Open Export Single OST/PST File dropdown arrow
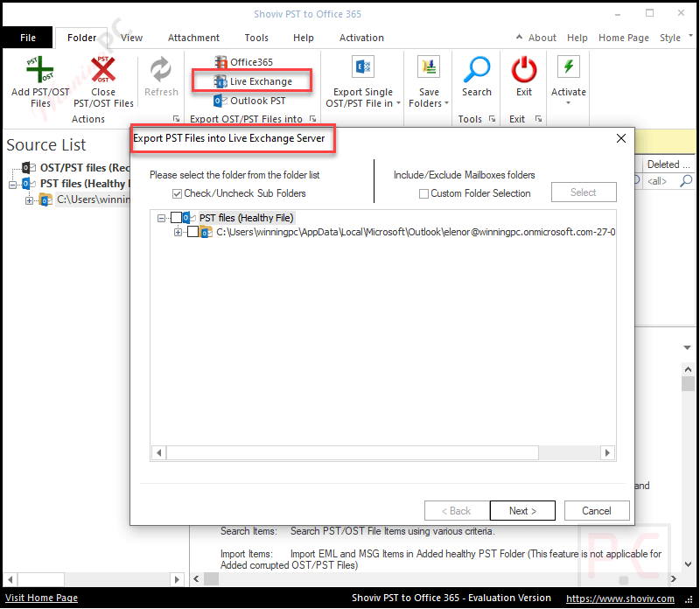Image resolution: width=700 pixels, height=609 pixels. point(398,103)
